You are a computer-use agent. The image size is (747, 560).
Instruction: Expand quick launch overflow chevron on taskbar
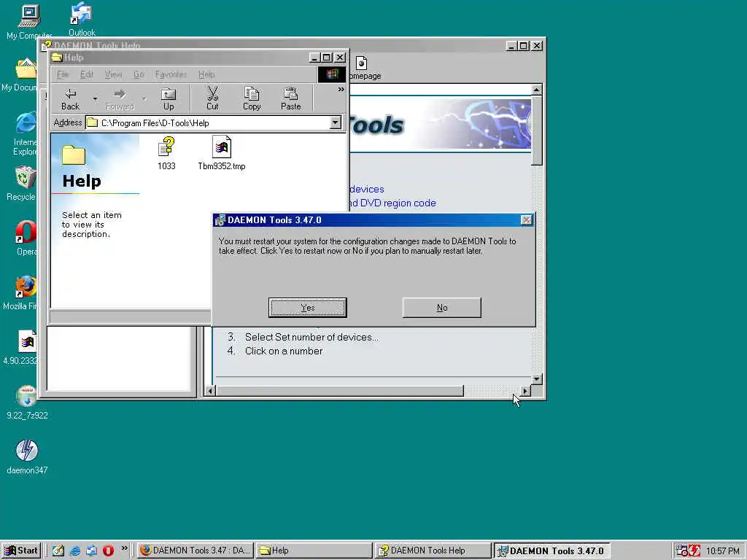[x=124, y=548]
